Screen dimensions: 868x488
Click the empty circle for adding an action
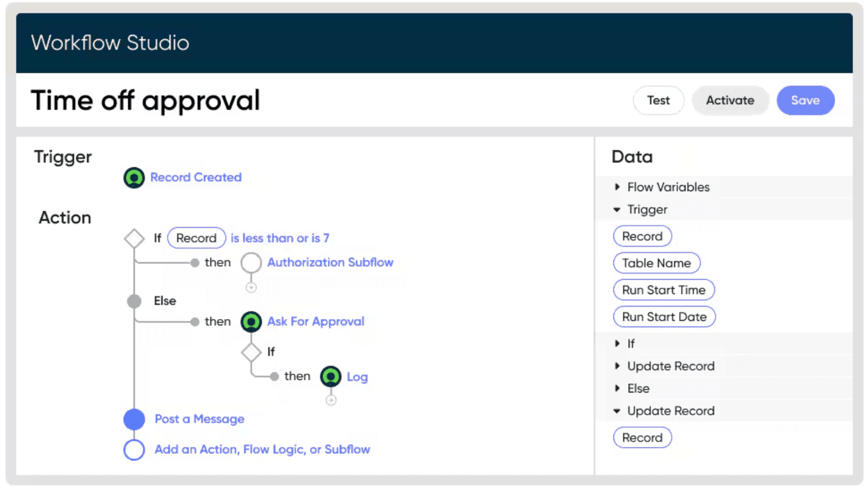pyautogui.click(x=134, y=449)
